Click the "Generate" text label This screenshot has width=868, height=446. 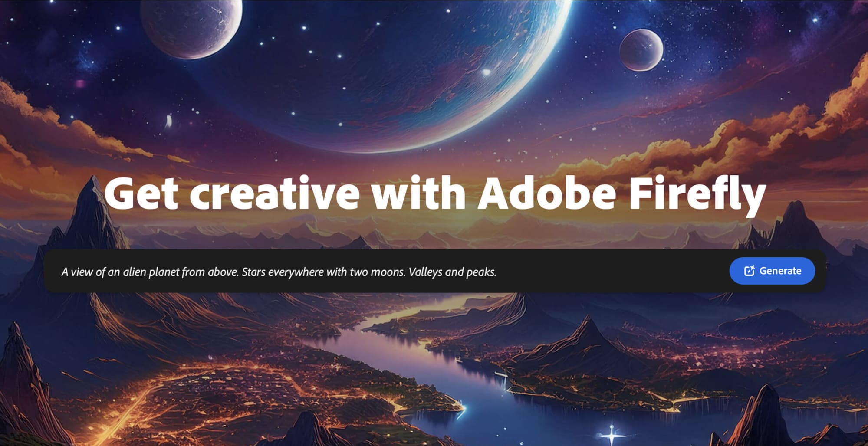780,271
